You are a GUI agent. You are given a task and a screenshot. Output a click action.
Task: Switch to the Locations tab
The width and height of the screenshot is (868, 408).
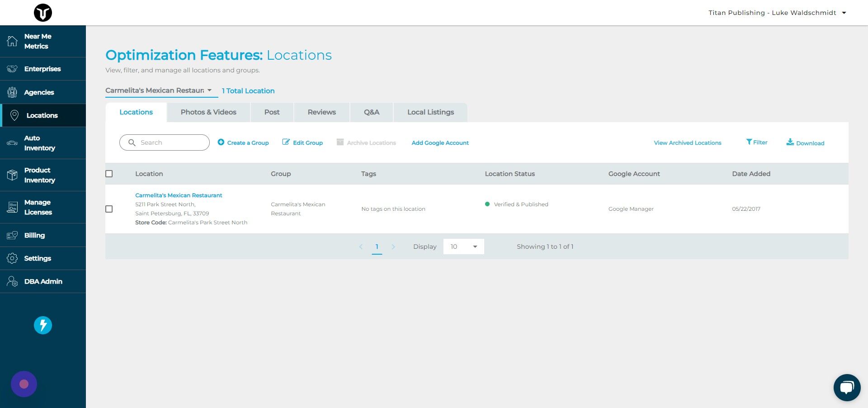point(136,112)
